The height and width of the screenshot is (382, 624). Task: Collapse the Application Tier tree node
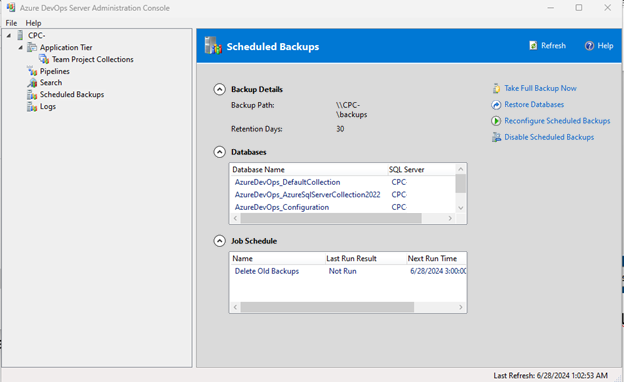point(20,47)
